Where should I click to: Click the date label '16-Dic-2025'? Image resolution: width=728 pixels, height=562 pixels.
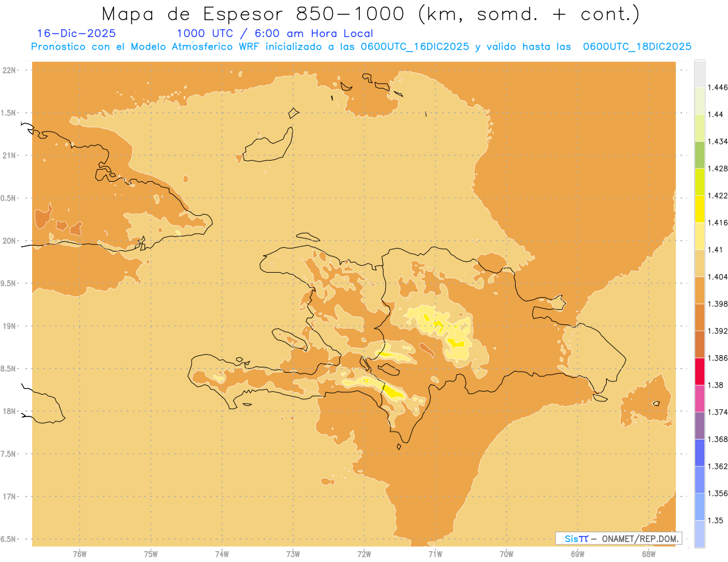pyautogui.click(x=76, y=33)
